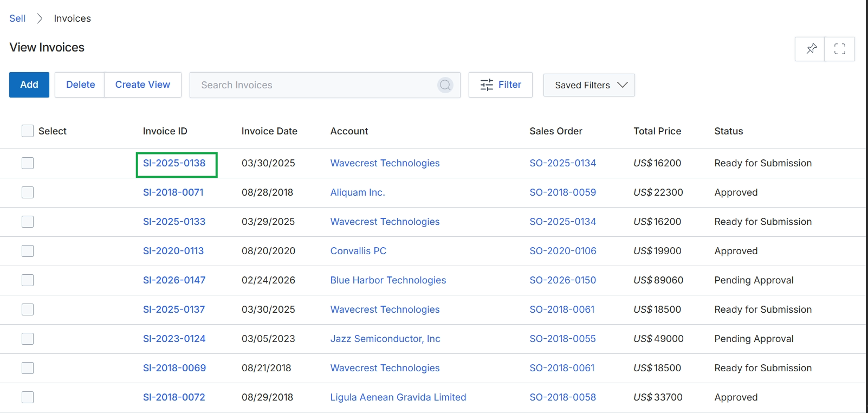This screenshot has height=413, width=868.
Task: Check the box for SI-2025-0138
Action: click(28, 163)
